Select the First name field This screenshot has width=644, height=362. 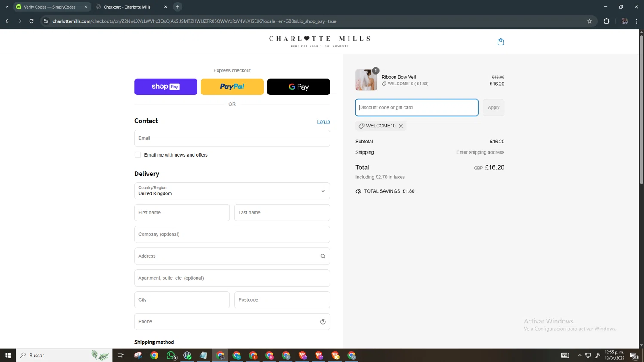(x=182, y=213)
